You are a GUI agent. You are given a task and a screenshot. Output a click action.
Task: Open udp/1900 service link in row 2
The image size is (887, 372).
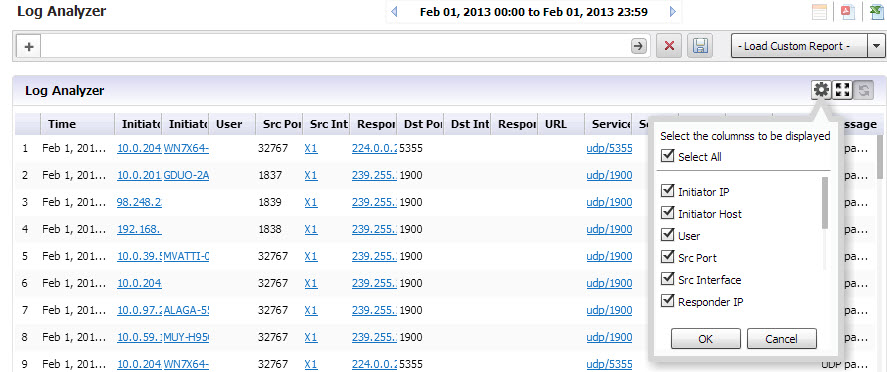(609, 176)
